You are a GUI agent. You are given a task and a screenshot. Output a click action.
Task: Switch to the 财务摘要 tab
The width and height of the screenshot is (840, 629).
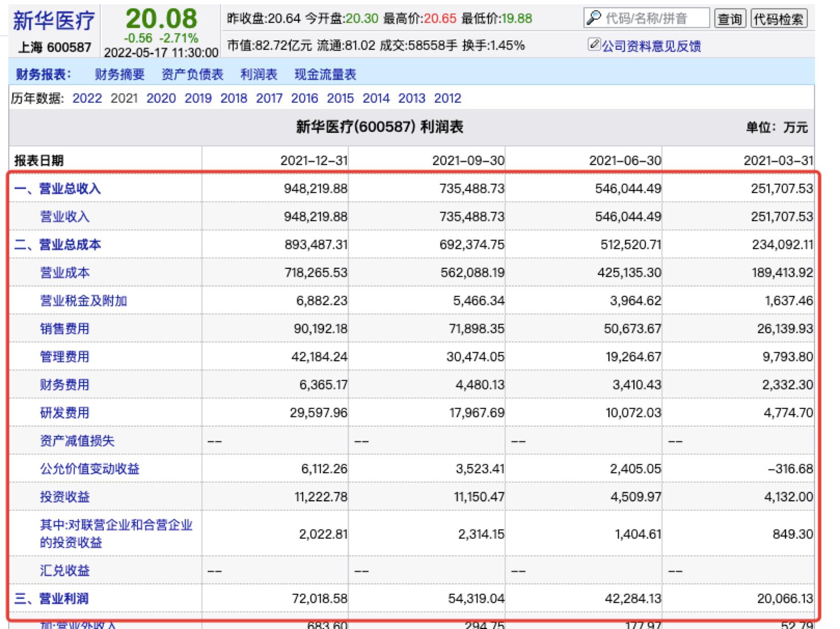point(118,74)
